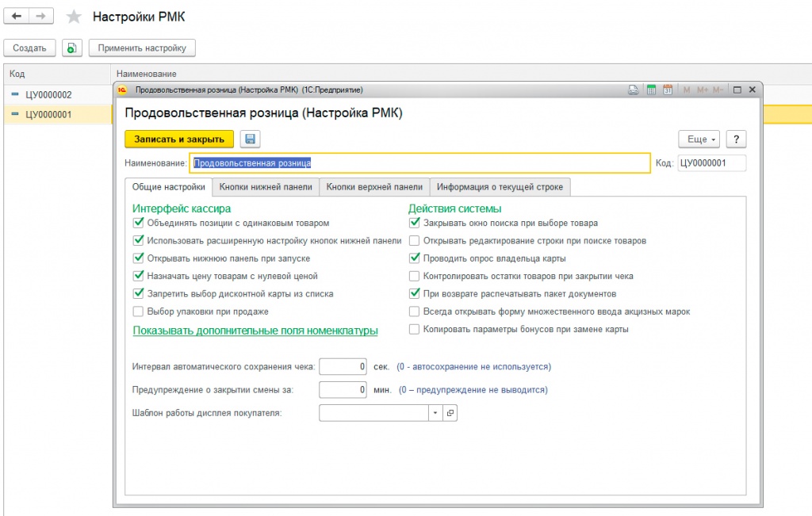Switch to Общие настройки tab
The image size is (812, 516).
(168, 187)
